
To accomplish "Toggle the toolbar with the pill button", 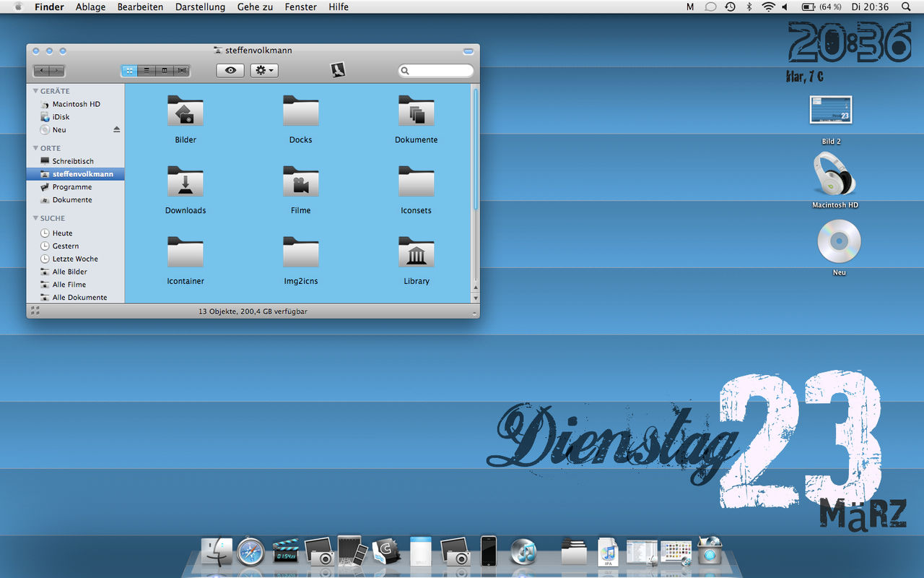I will point(468,51).
